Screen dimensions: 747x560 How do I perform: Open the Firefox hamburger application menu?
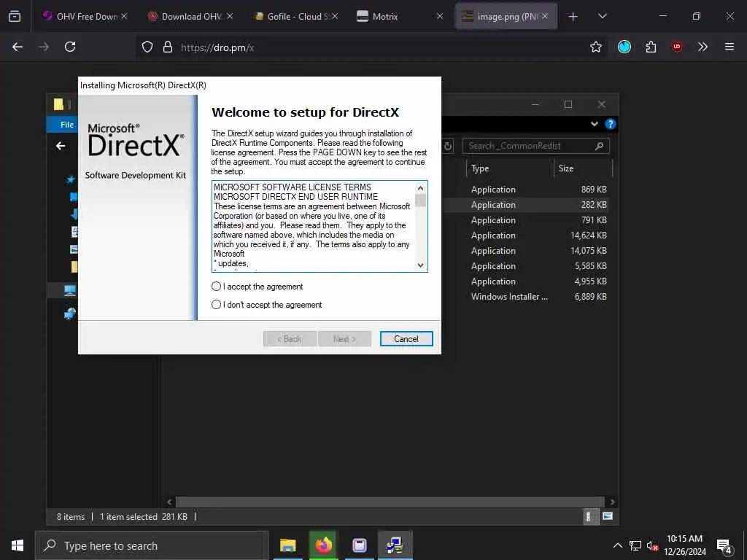[x=729, y=47]
